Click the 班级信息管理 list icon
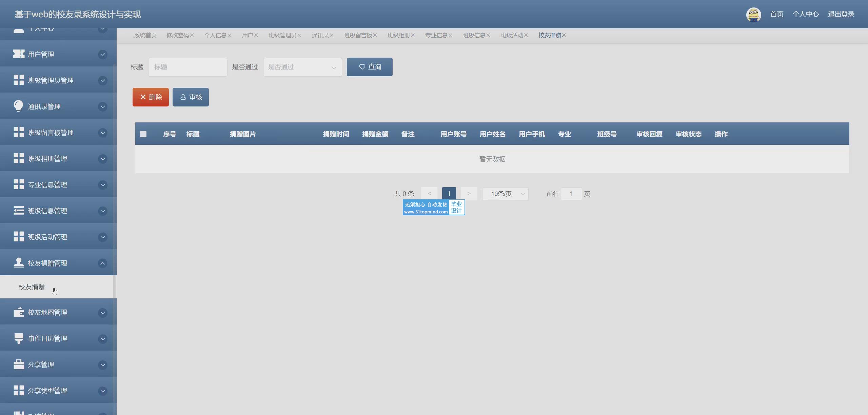The width and height of the screenshot is (868, 415). 19,211
